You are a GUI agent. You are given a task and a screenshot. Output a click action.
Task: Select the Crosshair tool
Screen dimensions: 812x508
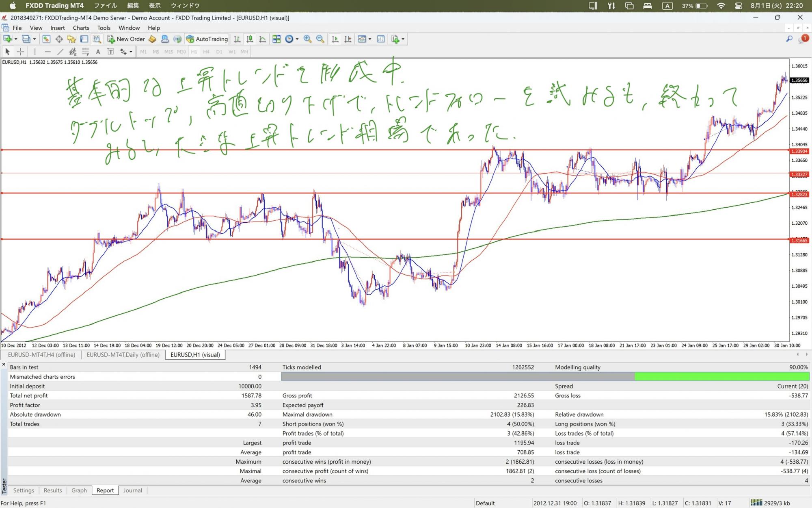pos(20,52)
